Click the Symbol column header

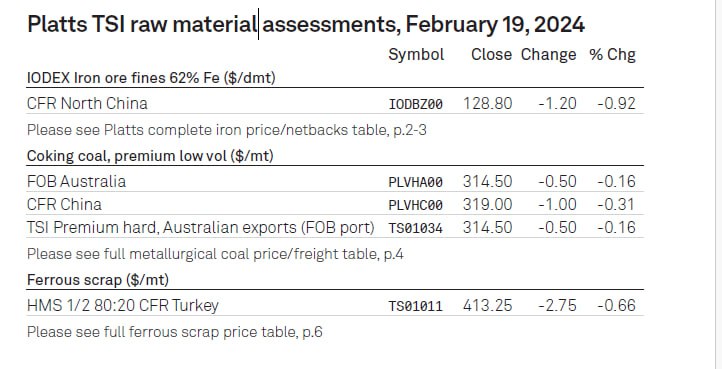(416, 55)
